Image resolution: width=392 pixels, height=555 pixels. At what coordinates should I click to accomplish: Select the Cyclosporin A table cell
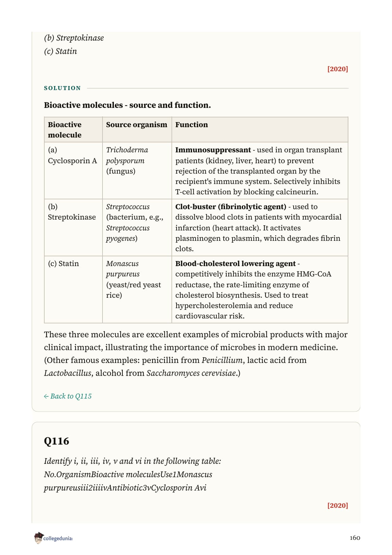pyautogui.click(x=73, y=171)
